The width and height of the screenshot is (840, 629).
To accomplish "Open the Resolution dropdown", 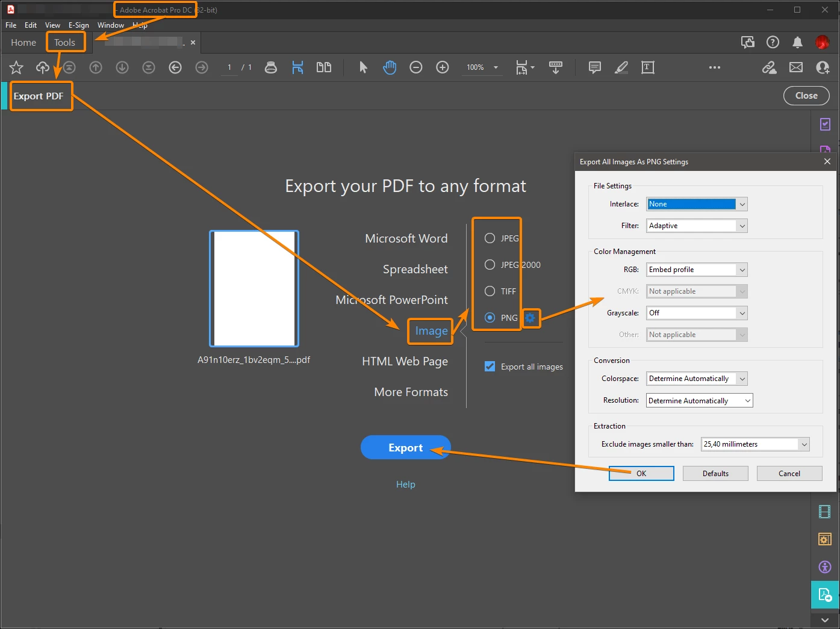I will (700, 401).
